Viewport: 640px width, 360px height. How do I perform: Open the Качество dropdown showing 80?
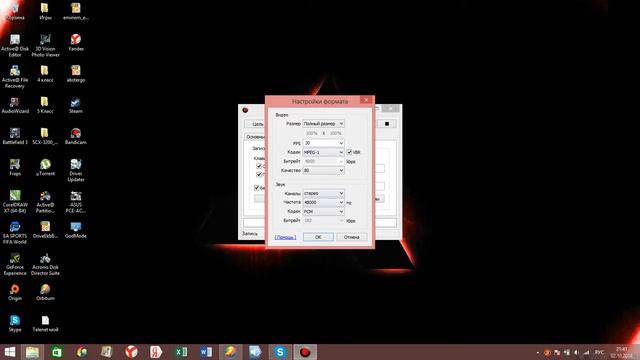coord(323,170)
